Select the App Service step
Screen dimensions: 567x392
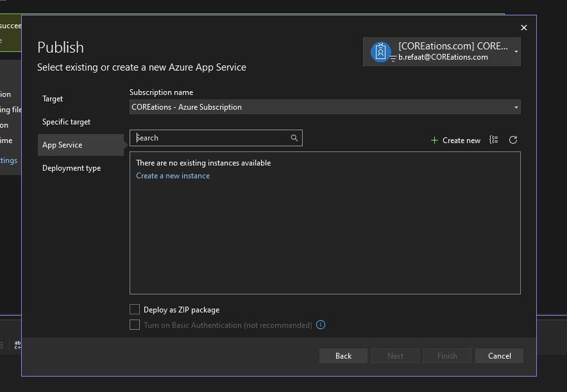coord(81,145)
